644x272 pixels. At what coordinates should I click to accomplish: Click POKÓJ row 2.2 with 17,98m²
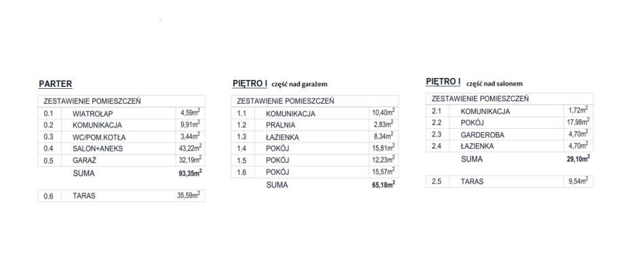[509, 123]
